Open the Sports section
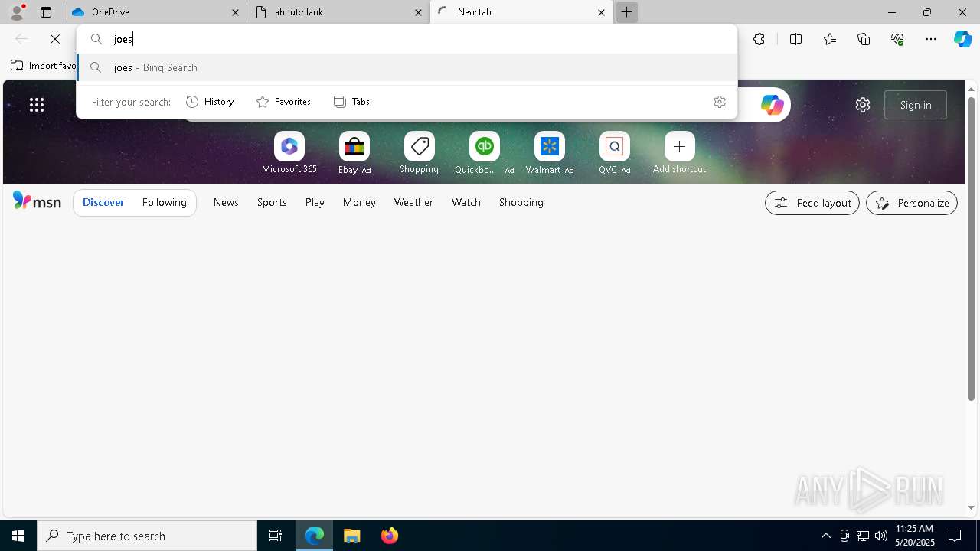 [x=272, y=202]
